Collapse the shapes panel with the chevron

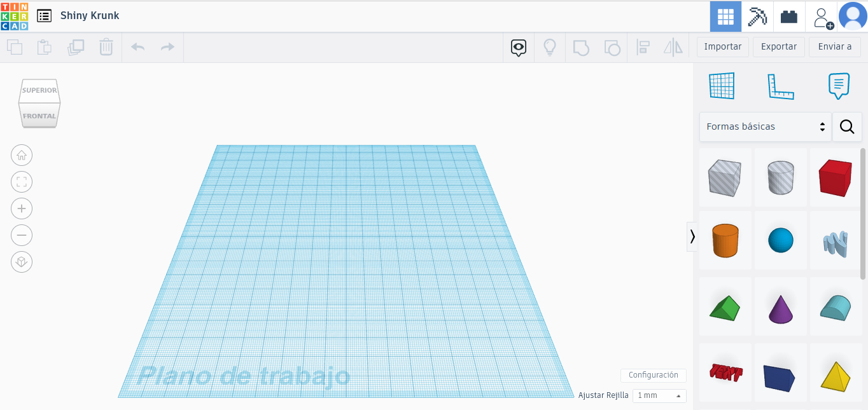[x=692, y=236]
